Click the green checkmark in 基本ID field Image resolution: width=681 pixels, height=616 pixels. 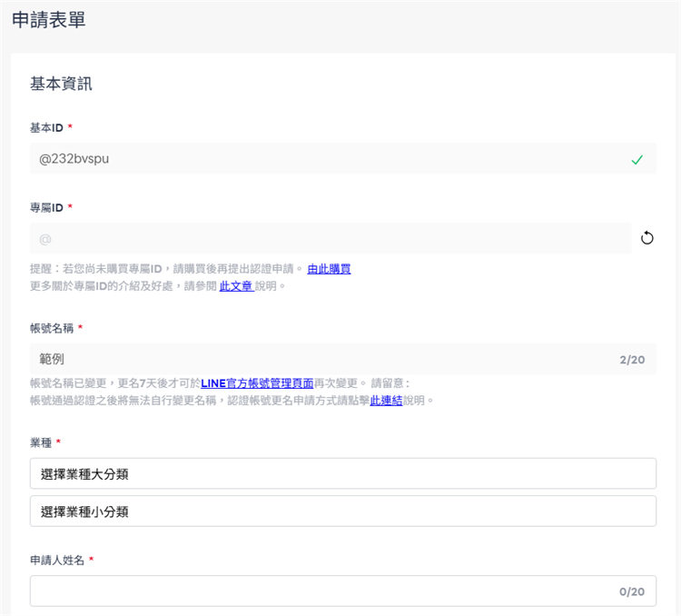pyautogui.click(x=637, y=160)
